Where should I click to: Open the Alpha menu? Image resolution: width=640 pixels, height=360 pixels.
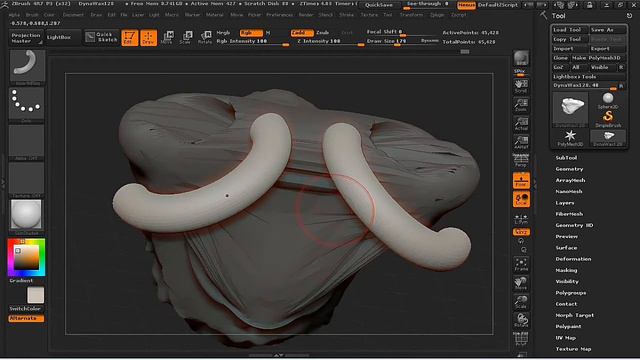(x=14, y=15)
